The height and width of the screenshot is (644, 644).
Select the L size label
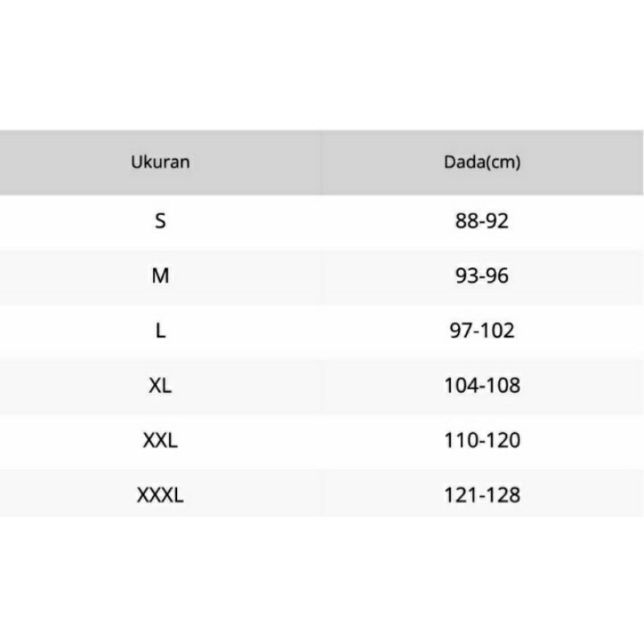(x=160, y=330)
